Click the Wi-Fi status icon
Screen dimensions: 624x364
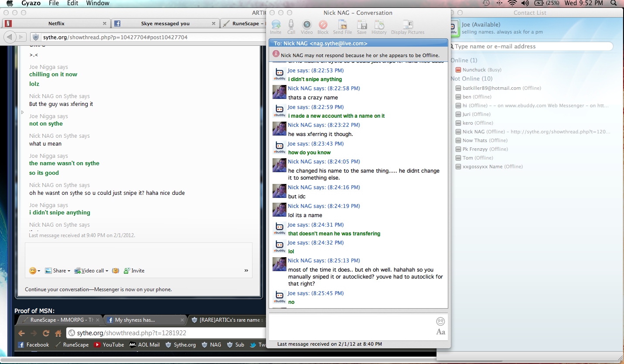[x=512, y=3]
